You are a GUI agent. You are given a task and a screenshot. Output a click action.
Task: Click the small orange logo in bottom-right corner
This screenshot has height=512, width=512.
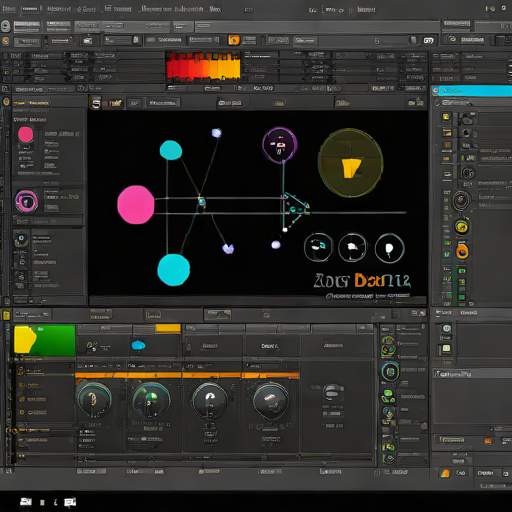pos(445,473)
